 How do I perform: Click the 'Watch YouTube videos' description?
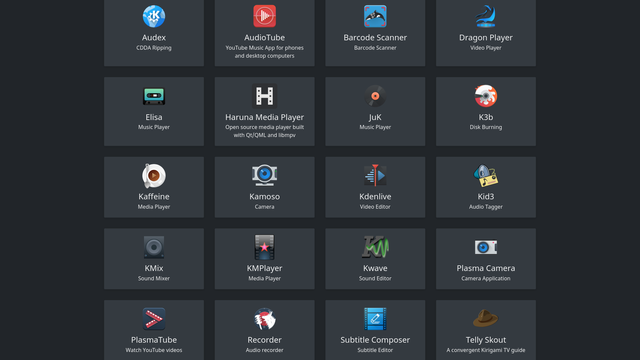pos(154,350)
